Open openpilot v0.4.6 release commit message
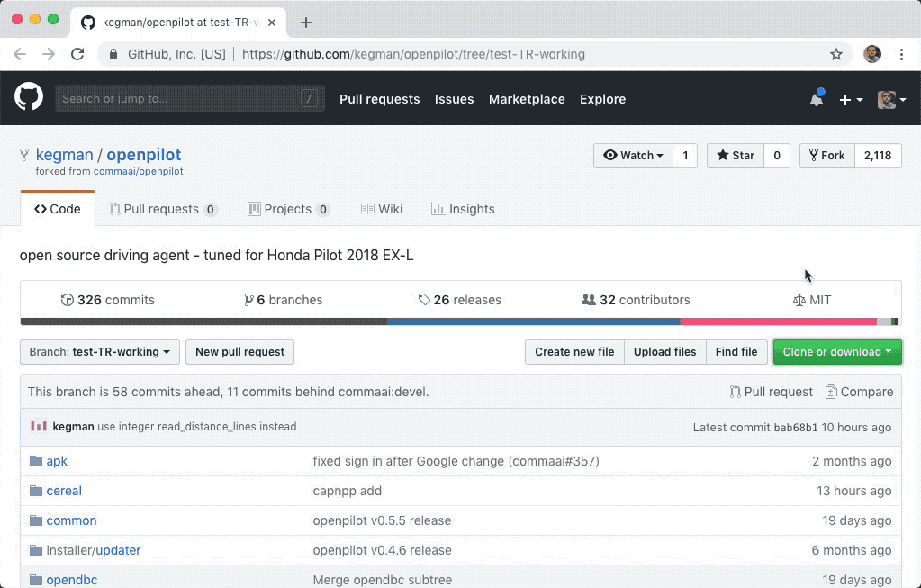The image size is (921, 588). point(382,550)
